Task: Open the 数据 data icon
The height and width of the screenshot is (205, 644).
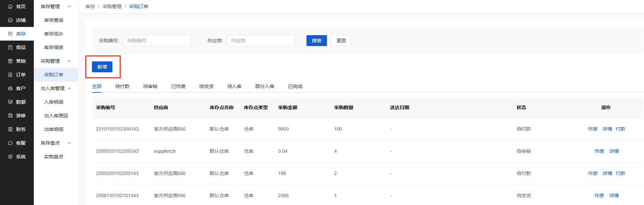Action: click(x=10, y=102)
